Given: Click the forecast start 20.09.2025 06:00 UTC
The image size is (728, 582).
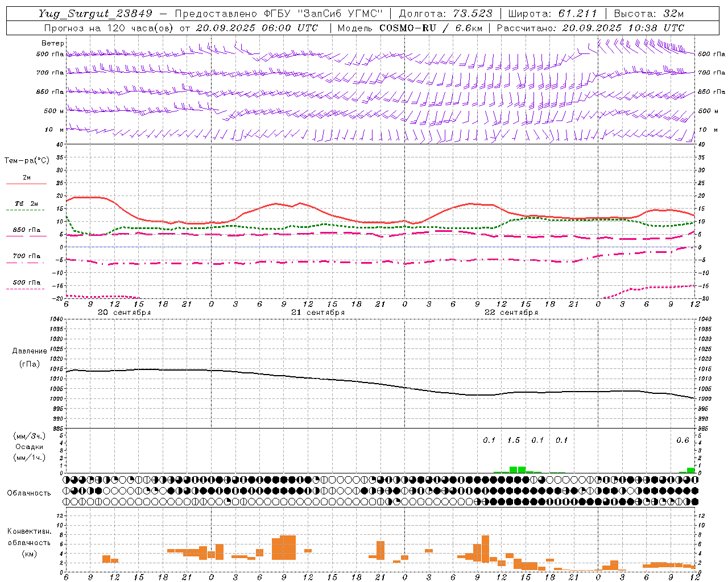Looking at the screenshot, I should coord(257,28).
